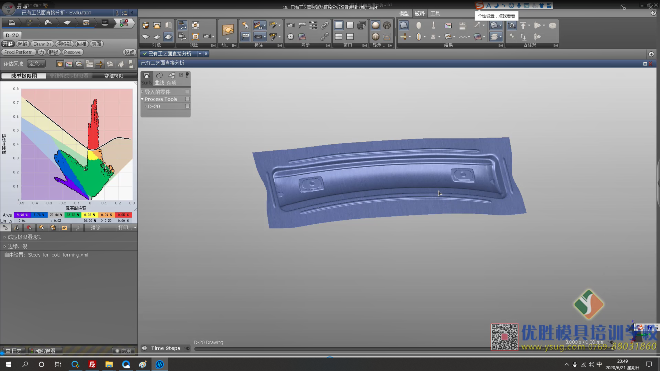Click the Draw-20 stage pill button
660x371 pixels.
pos(43,44)
